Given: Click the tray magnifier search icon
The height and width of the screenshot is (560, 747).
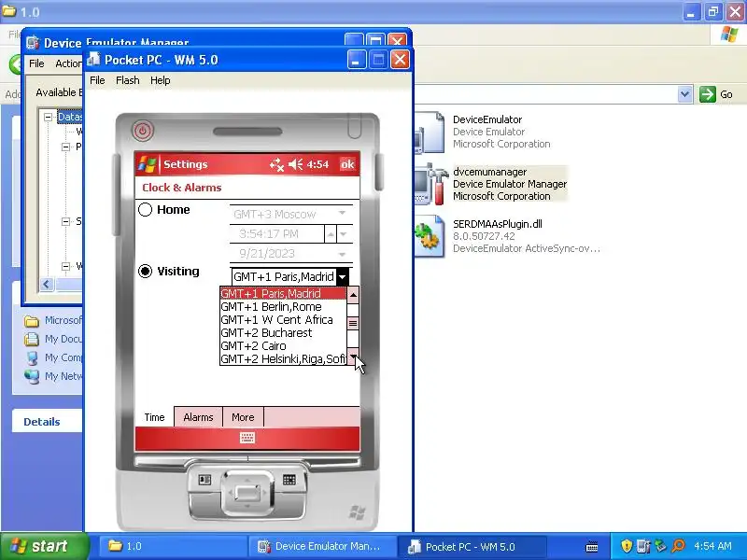Looking at the screenshot, I should [679, 546].
